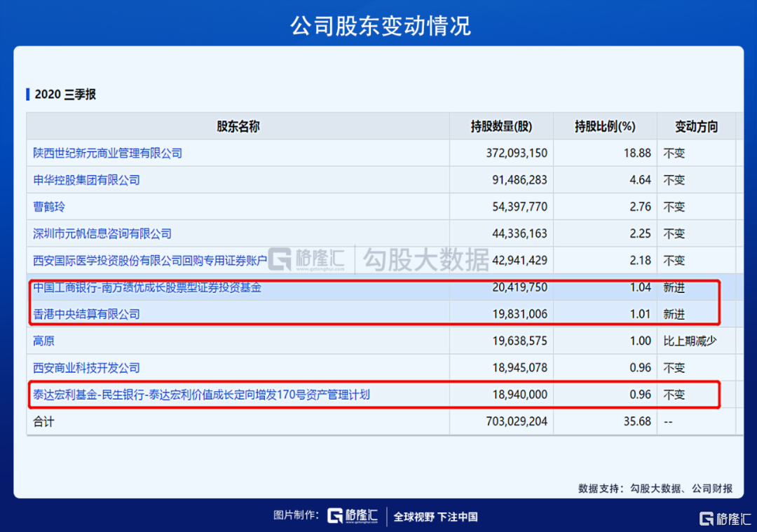Select total share count 703,029,204
This screenshot has height=532, width=757.
coord(517,422)
